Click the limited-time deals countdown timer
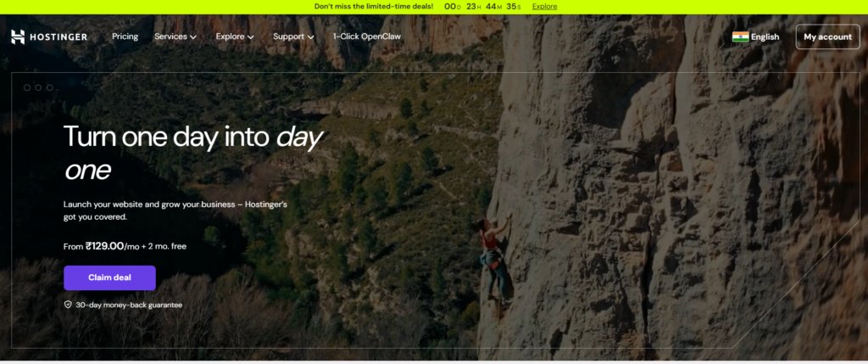Image resolution: width=868 pixels, height=364 pixels. [481, 7]
